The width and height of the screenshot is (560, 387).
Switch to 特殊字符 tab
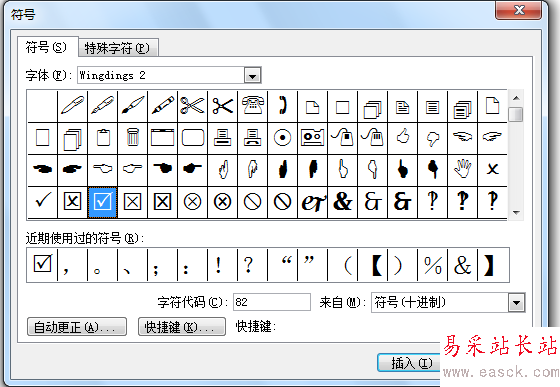coord(118,47)
